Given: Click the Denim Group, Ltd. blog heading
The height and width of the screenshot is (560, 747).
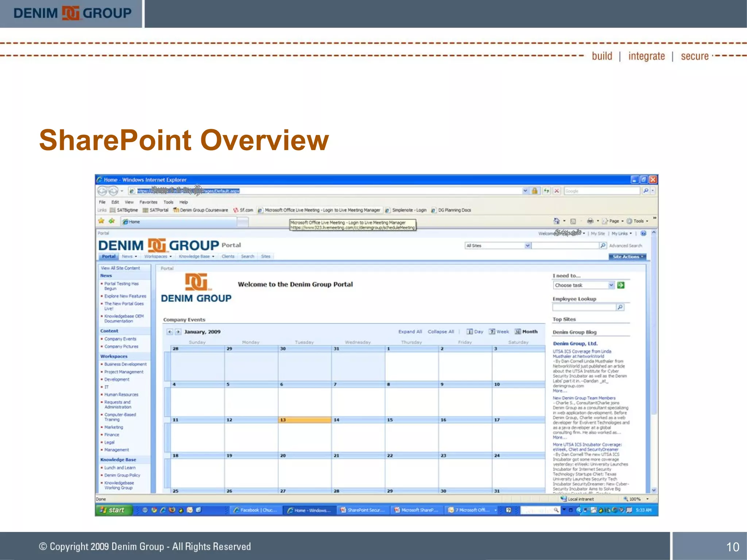Looking at the screenshot, I should [x=575, y=343].
